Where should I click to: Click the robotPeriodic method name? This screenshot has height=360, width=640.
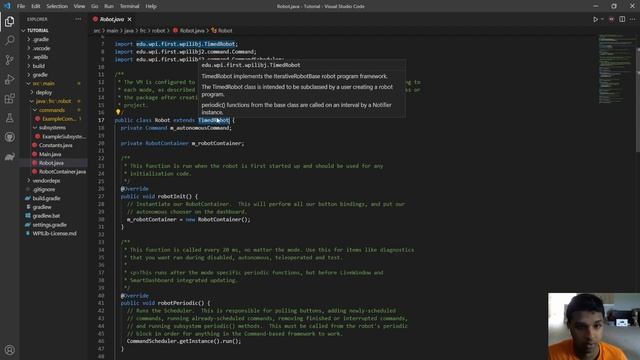(178, 303)
